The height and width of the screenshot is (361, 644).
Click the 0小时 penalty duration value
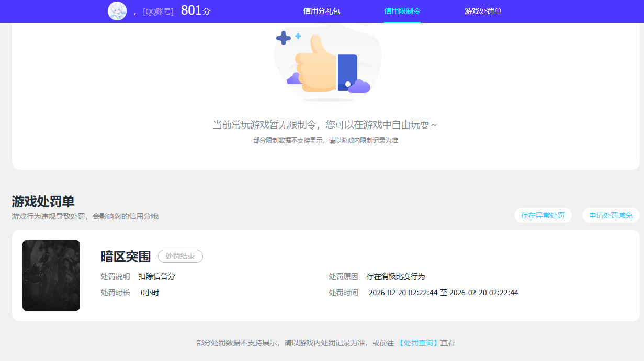point(150,293)
